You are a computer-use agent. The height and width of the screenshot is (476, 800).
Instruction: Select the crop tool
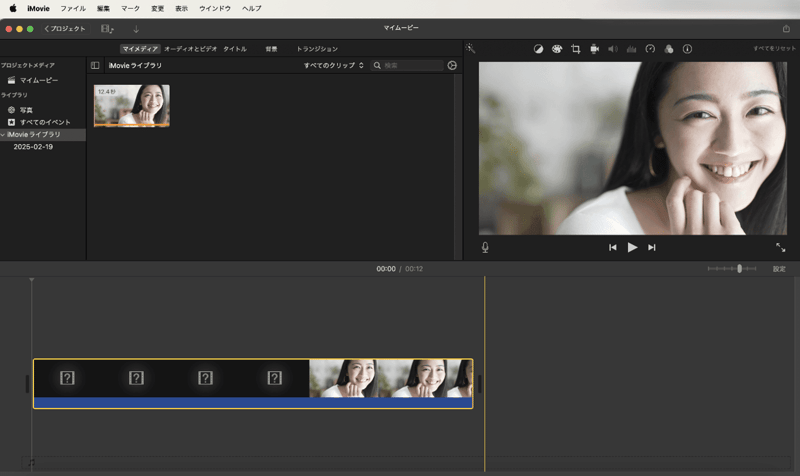576,49
